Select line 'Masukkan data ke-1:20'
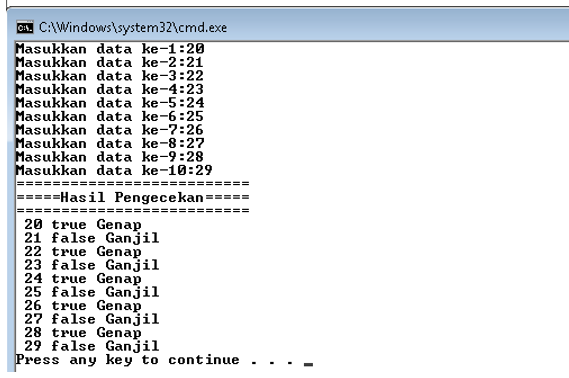 (x=110, y=49)
